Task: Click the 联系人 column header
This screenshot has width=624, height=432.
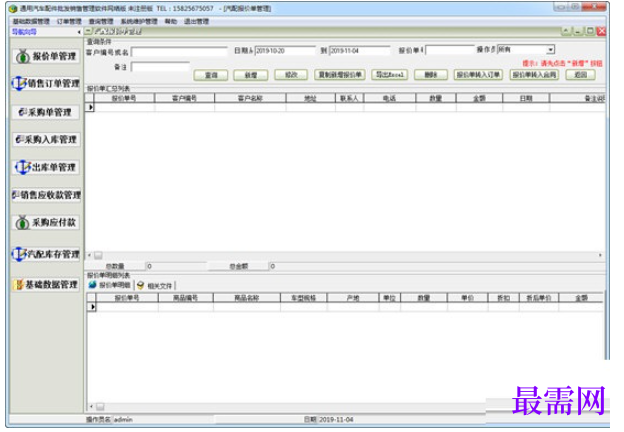Action: click(349, 98)
